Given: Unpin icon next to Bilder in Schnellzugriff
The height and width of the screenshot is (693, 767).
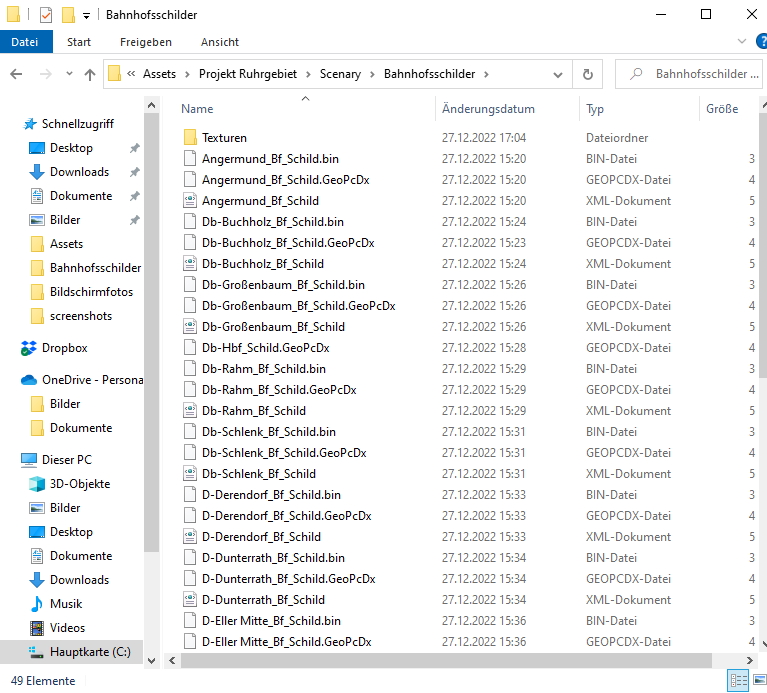Looking at the screenshot, I should point(135,220).
